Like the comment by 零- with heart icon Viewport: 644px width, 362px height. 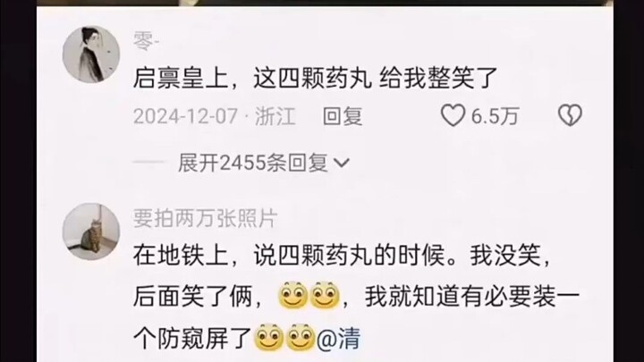tap(453, 115)
